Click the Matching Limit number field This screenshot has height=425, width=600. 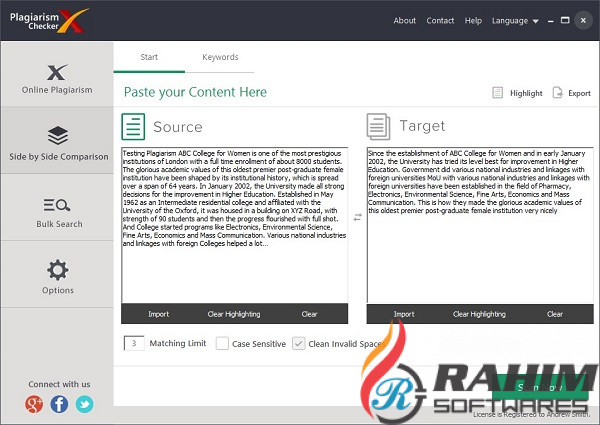(x=134, y=343)
